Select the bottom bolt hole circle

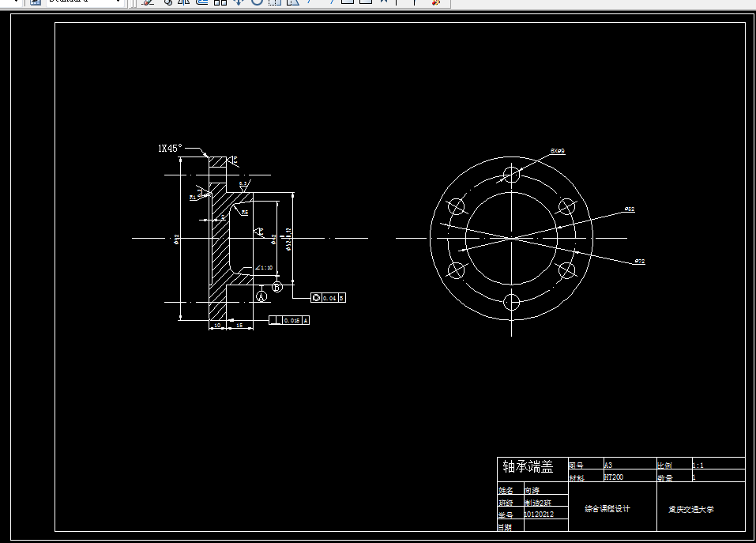512,303
